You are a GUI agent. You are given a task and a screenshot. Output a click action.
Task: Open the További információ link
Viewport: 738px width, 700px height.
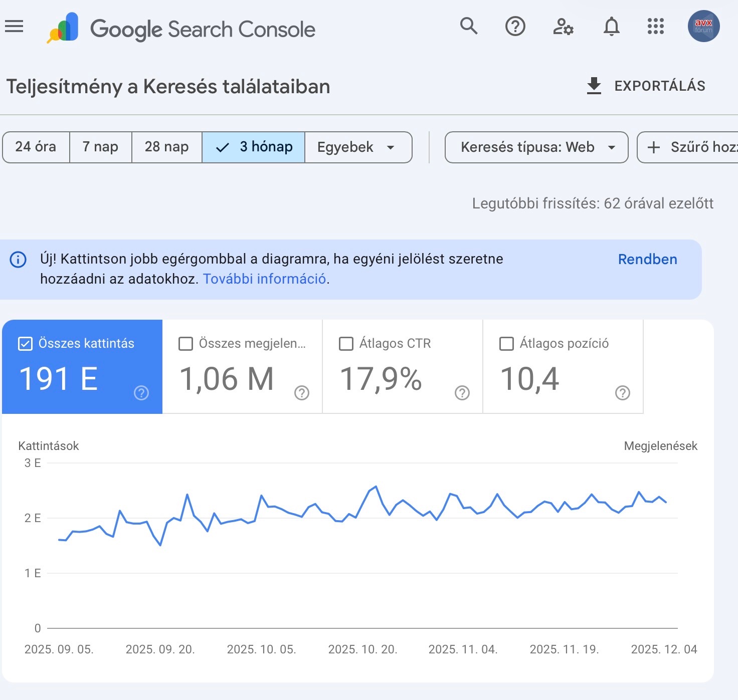click(x=264, y=279)
